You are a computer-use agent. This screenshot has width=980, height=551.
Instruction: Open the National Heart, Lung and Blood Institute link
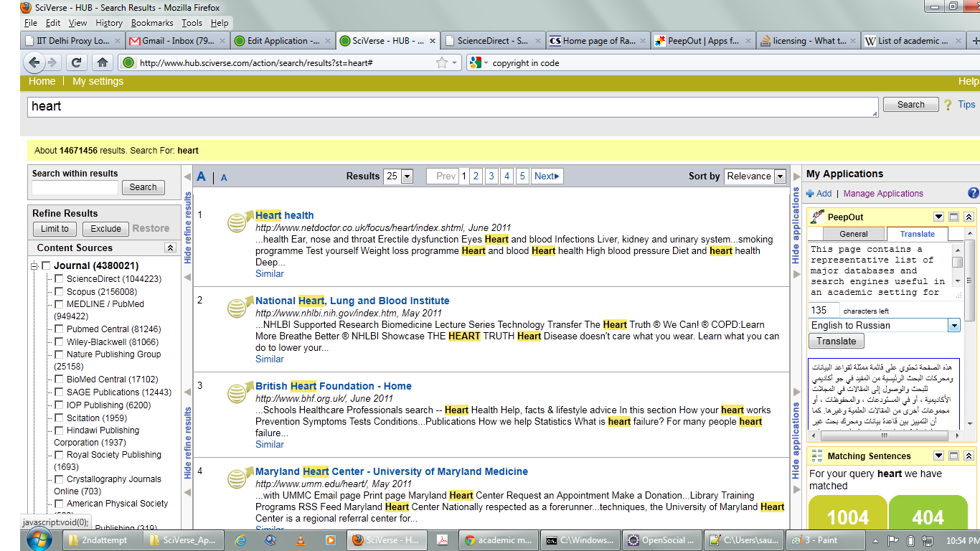[352, 301]
